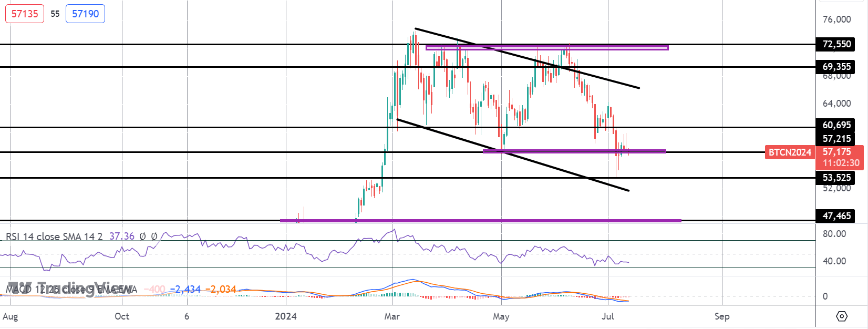
Task: Click the 80.00 RSI scale value
Action: pyautogui.click(x=834, y=234)
